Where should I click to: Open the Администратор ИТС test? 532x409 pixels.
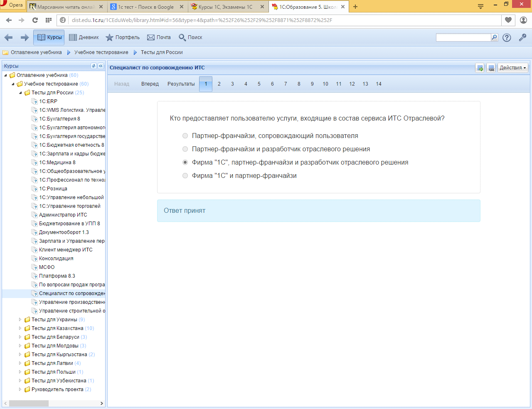(x=63, y=215)
